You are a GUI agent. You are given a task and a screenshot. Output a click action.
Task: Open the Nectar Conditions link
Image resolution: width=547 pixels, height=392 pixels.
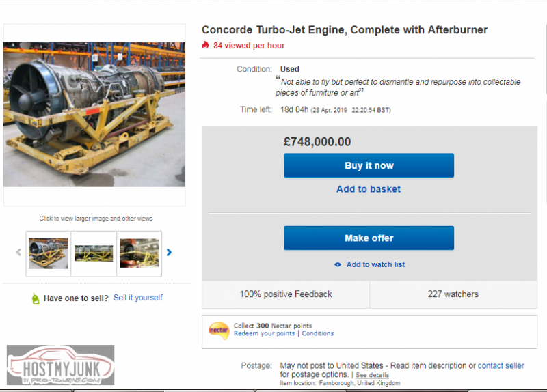318,333
